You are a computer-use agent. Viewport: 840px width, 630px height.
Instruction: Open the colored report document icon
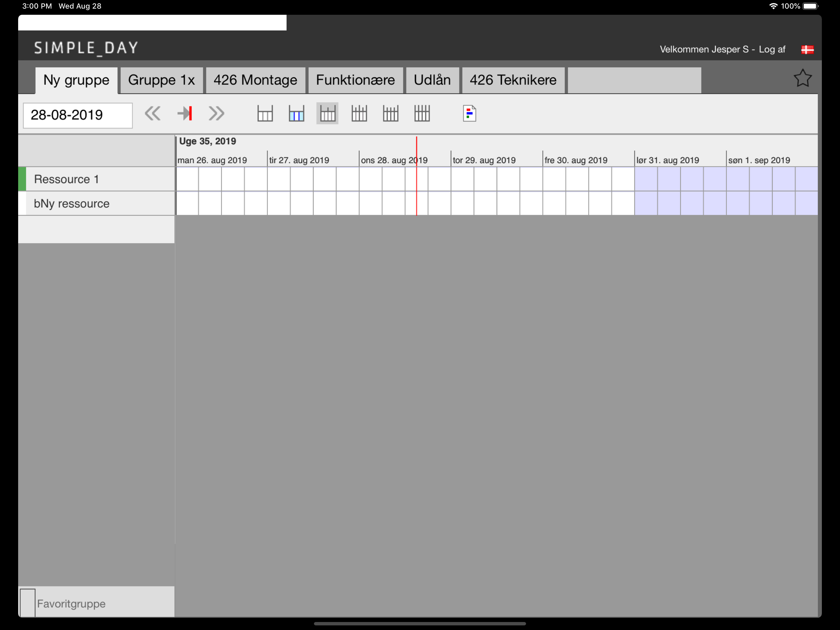470,114
